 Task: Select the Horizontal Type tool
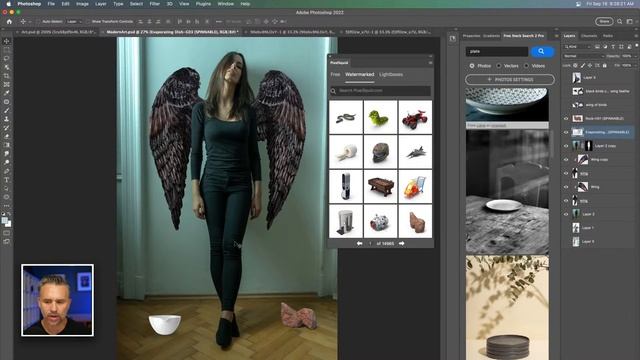tap(7, 180)
